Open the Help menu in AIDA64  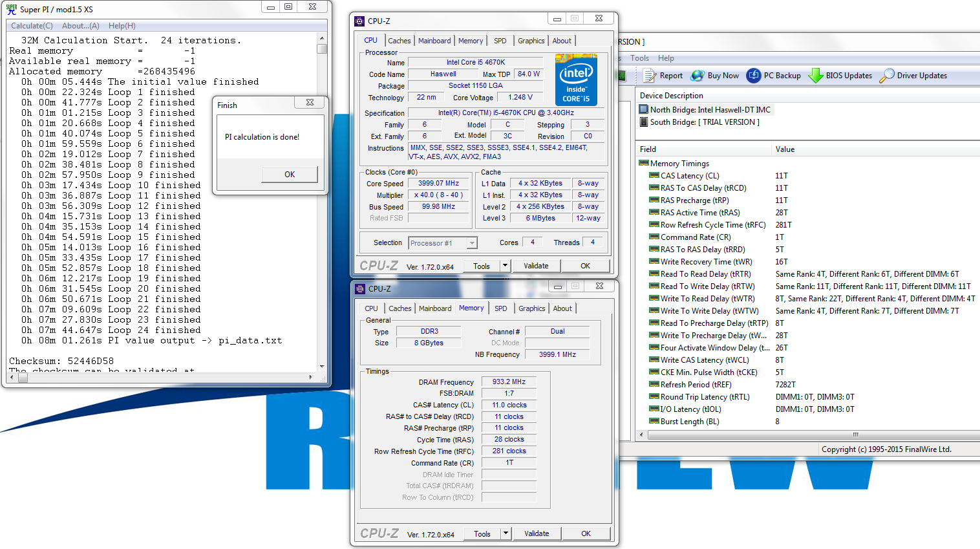click(666, 58)
